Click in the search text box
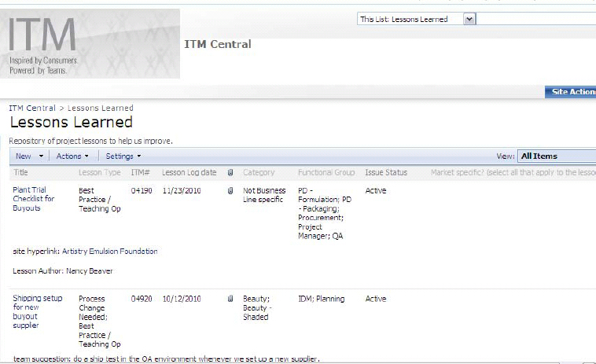This screenshot has height=364, width=596. [536, 19]
